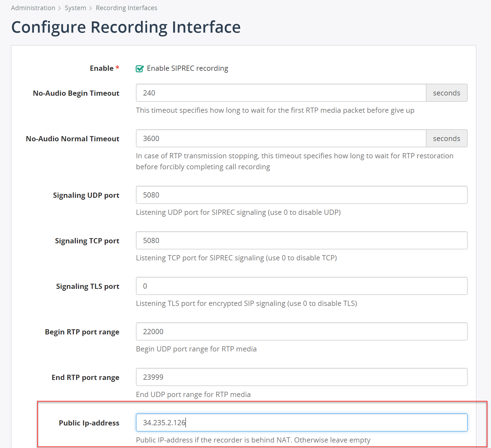This screenshot has height=448, width=491.
Task: Click the 'Public IP-address if the recorder is behind NAT' hint
Action: pos(253,440)
